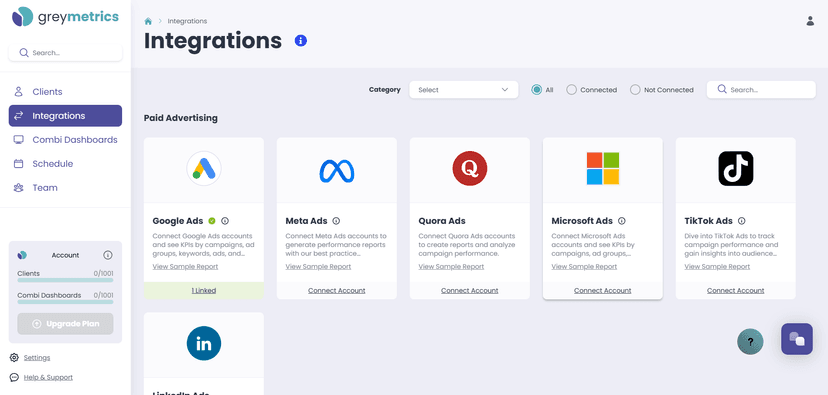View Sample Report for Meta Ads

pyautogui.click(x=318, y=267)
